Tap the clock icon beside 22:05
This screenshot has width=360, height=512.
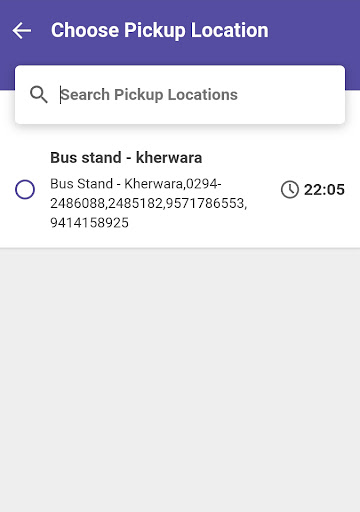coord(290,190)
